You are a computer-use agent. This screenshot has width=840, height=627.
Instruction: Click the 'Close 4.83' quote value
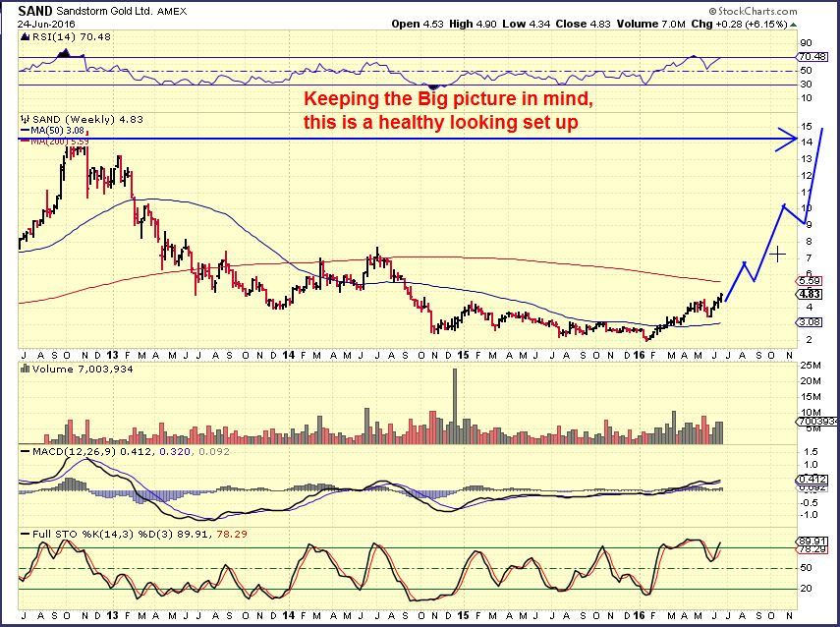point(584,25)
